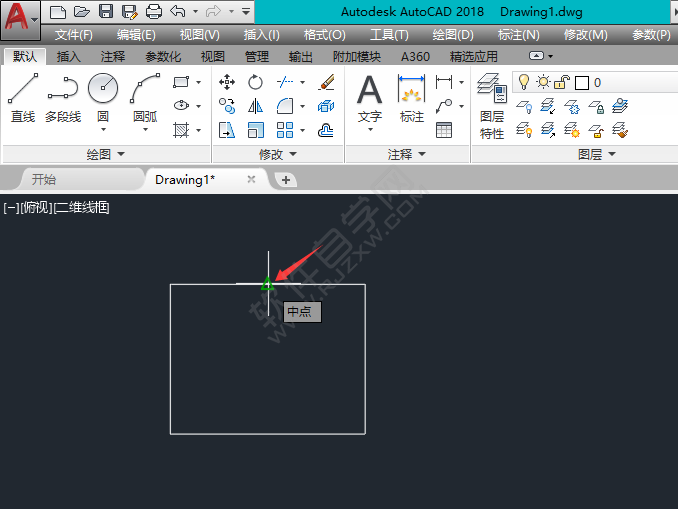Select the Trim tool icon
This screenshot has width=678, height=509.
(285, 82)
